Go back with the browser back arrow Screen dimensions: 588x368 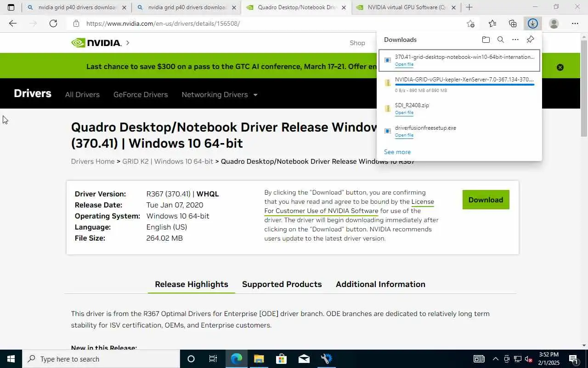(x=13, y=23)
